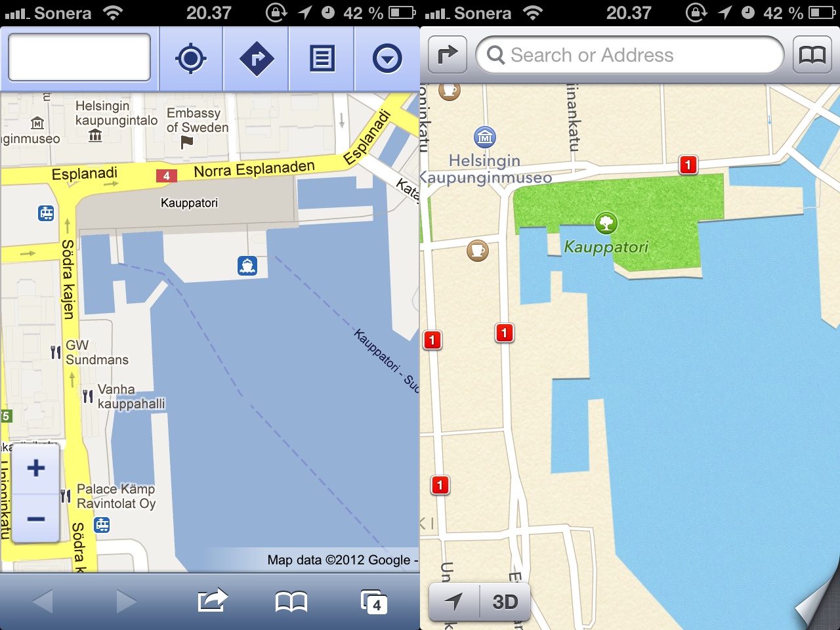
Task: Go forward using Safari's forward arrow
Action: tap(126, 601)
